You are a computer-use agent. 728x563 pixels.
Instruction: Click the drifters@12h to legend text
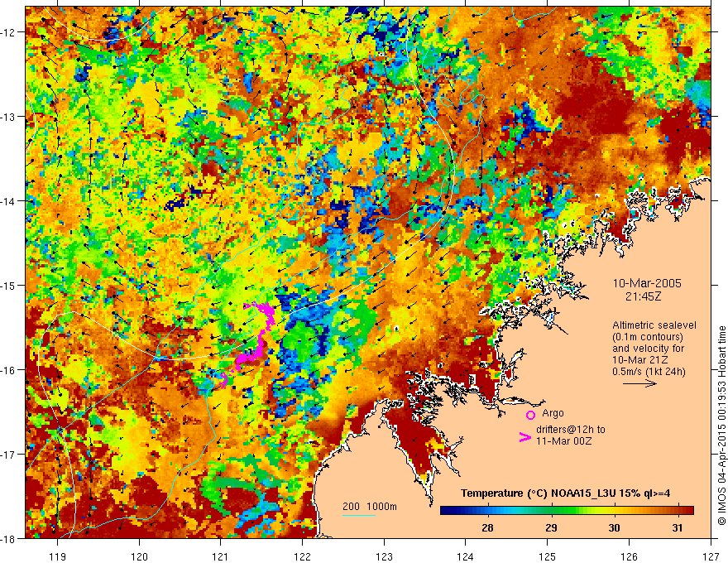[571, 430]
